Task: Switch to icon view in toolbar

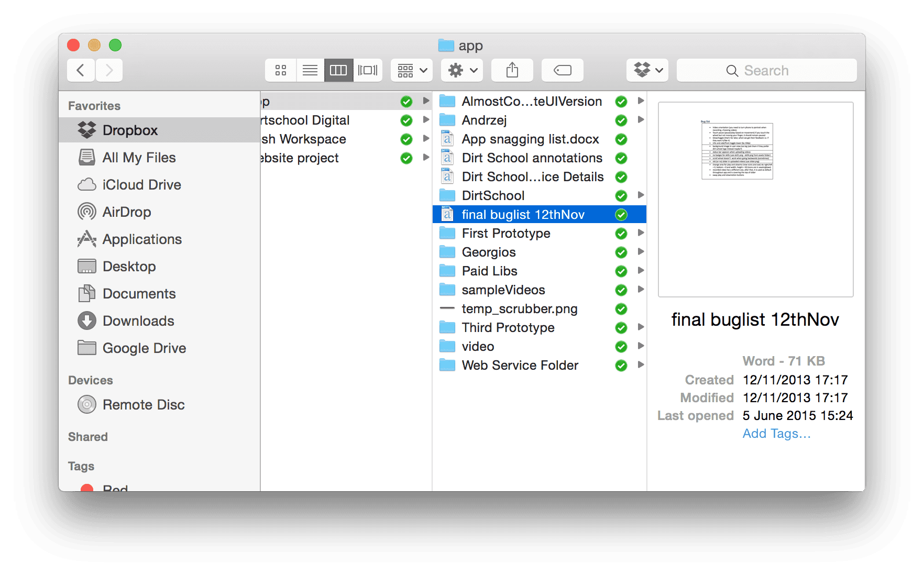Action: tap(281, 70)
